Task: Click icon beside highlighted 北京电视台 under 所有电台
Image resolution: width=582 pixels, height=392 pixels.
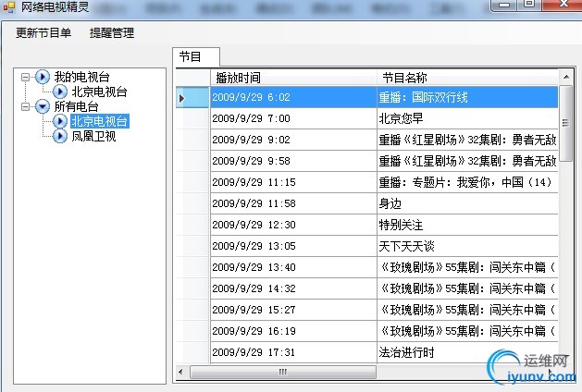Action: [60, 121]
